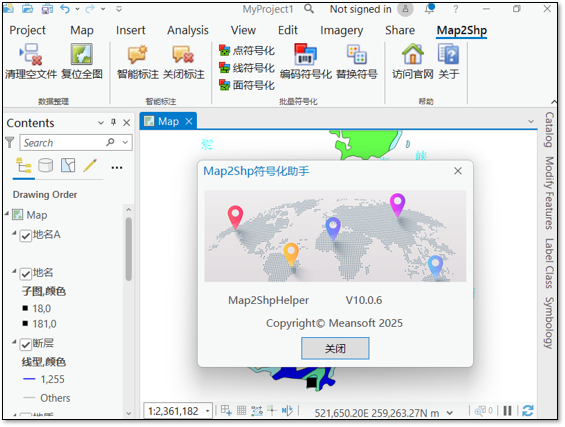This screenshot has height=427, width=565.
Task: Click the help question mark icon
Action: 456,9
